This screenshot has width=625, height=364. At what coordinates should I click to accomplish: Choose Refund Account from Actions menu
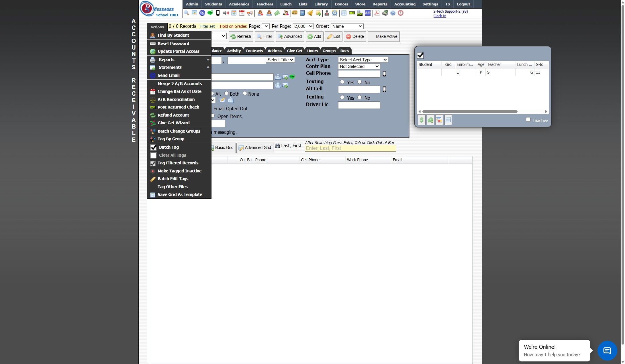[x=173, y=115]
